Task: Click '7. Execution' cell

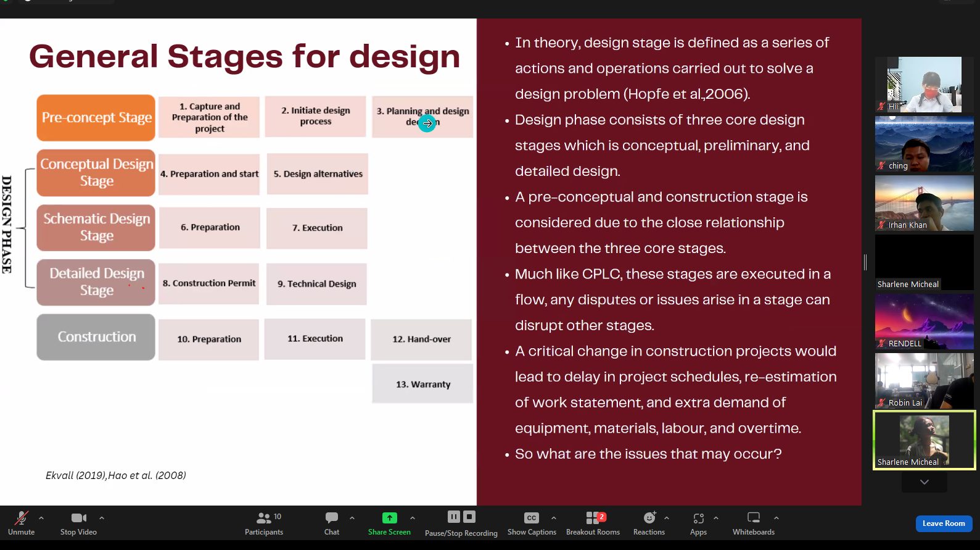Action: point(317,228)
